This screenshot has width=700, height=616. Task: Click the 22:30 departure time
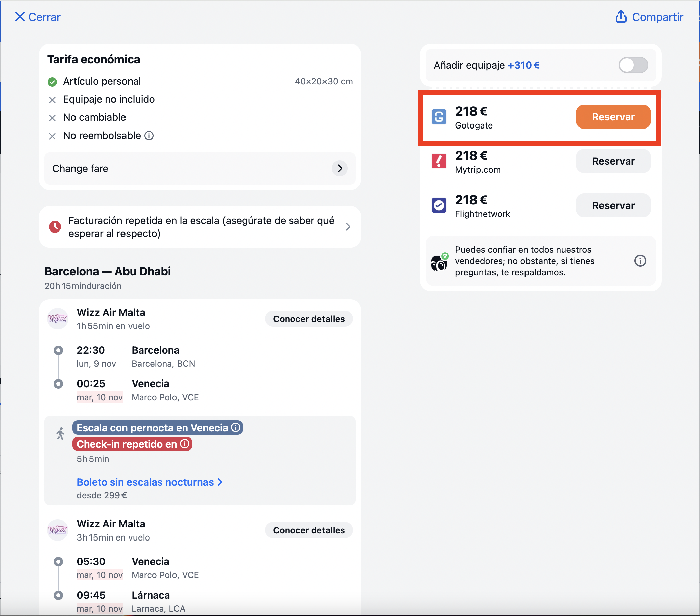(x=90, y=350)
